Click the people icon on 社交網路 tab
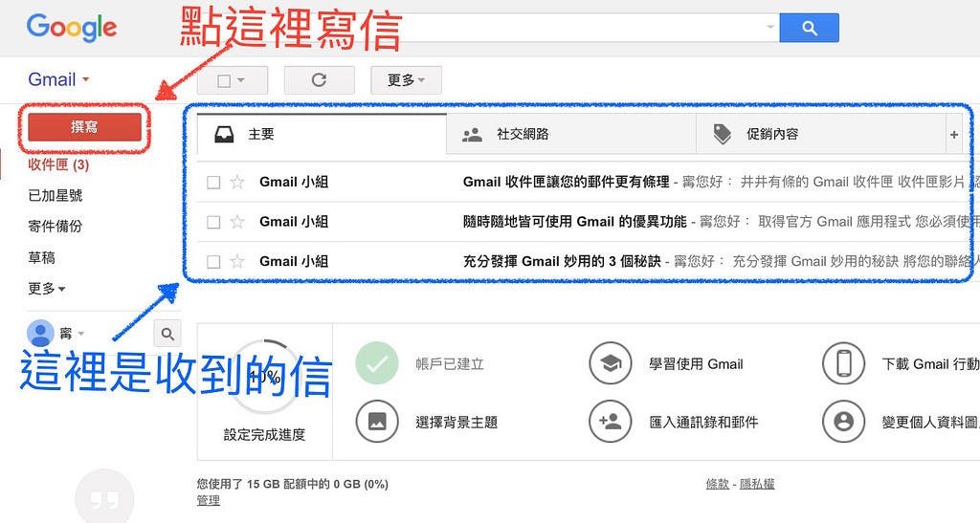The width and height of the screenshot is (980, 523). coord(472,135)
